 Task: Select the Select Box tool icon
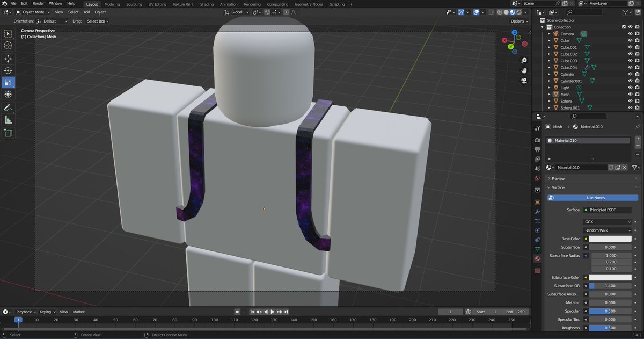8,33
